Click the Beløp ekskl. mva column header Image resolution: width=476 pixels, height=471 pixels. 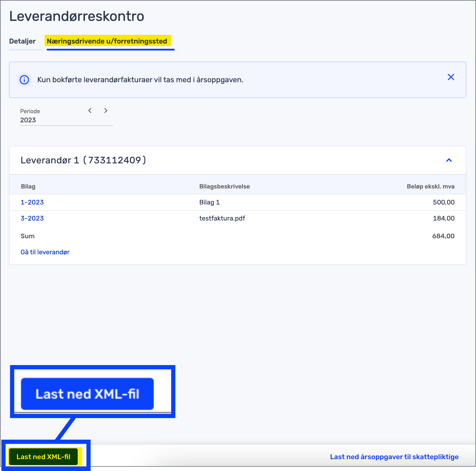(430, 186)
